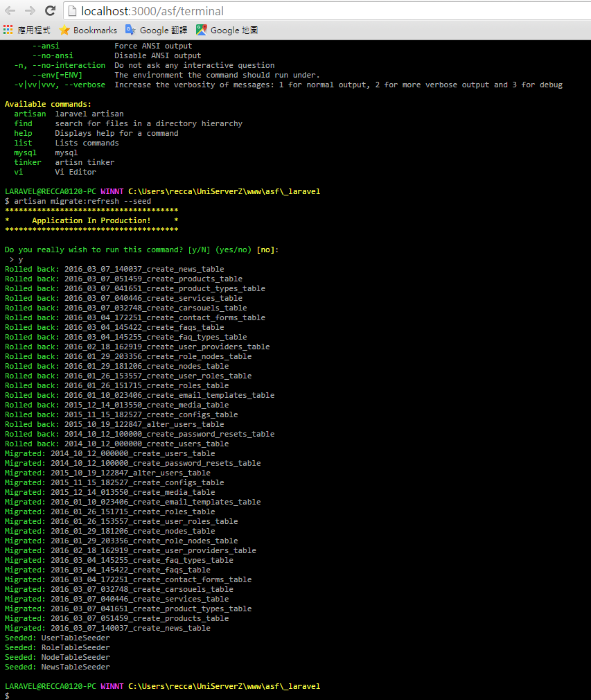Click the '--env[=ENV]' option text
591x700 pixels.
pyautogui.click(x=57, y=75)
